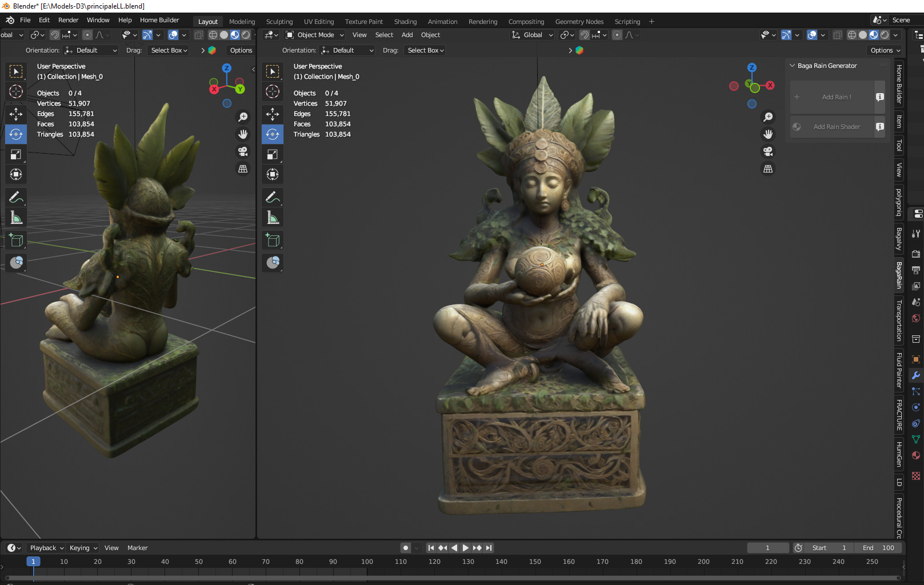The width and height of the screenshot is (924, 585).
Task: Open the Add menu in right viewport header
Action: click(x=407, y=35)
